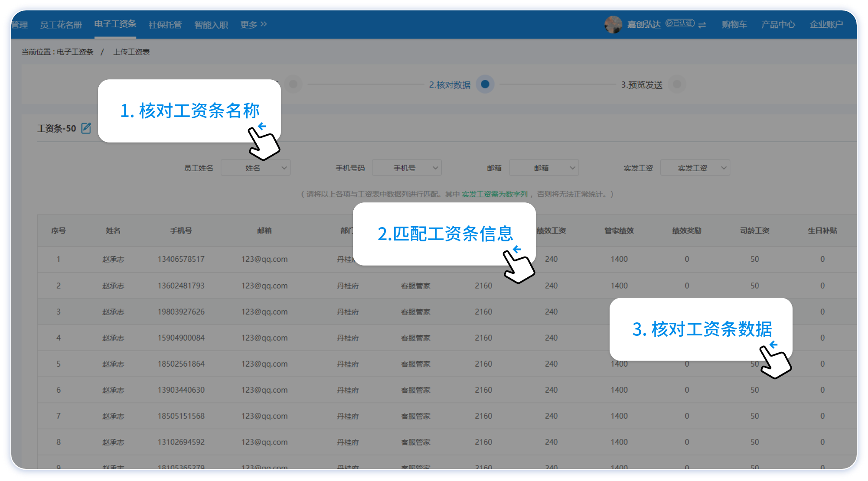Image resolution: width=868 pixels, height=481 pixels.
Task: Click 2160 value in row 6
Action: [x=483, y=390]
